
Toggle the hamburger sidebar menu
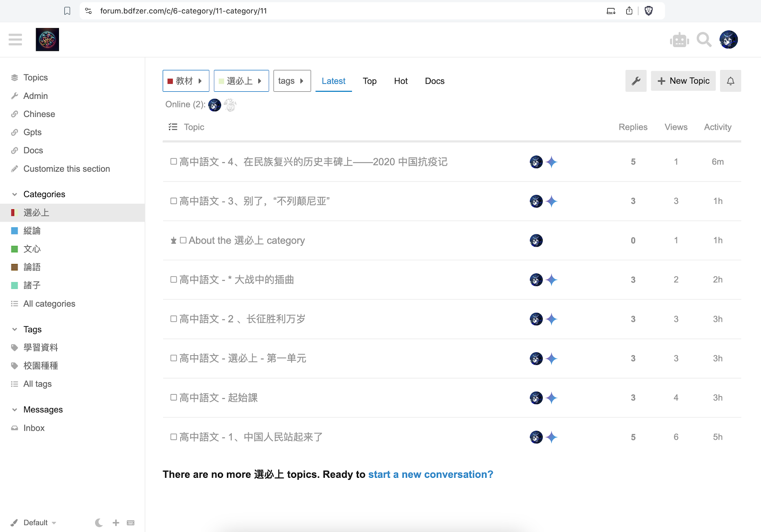(x=15, y=39)
